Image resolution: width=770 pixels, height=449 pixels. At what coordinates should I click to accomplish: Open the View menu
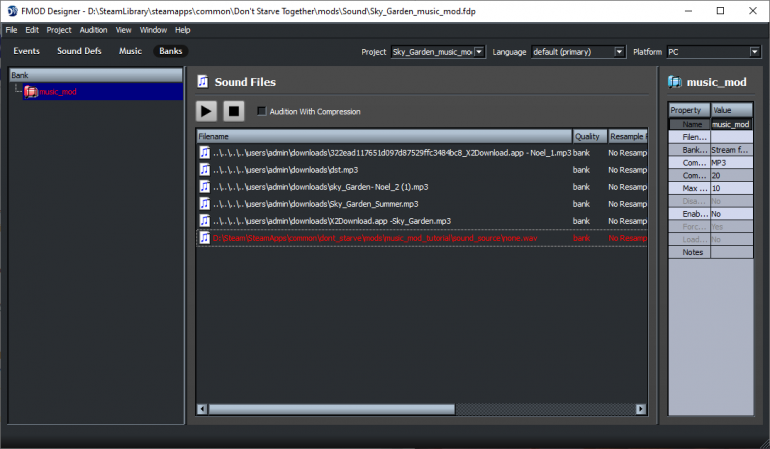tap(123, 30)
